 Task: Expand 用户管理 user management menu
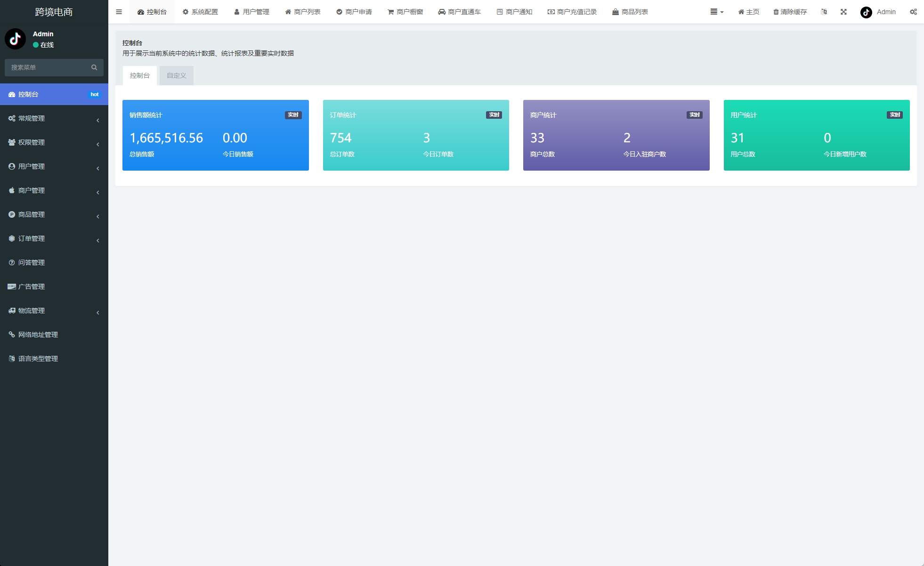click(x=54, y=166)
